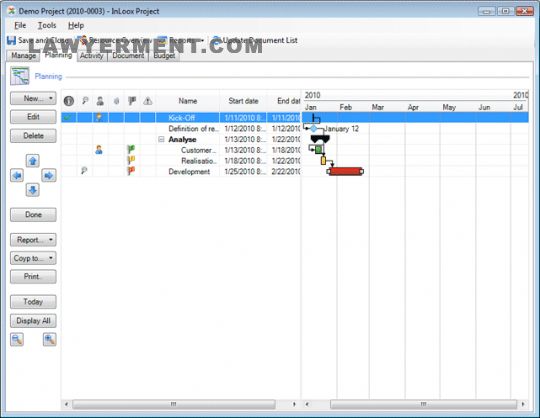Viewport: 540px width, 418px height.
Task: Click the person icon in Customer row
Action: point(99,149)
